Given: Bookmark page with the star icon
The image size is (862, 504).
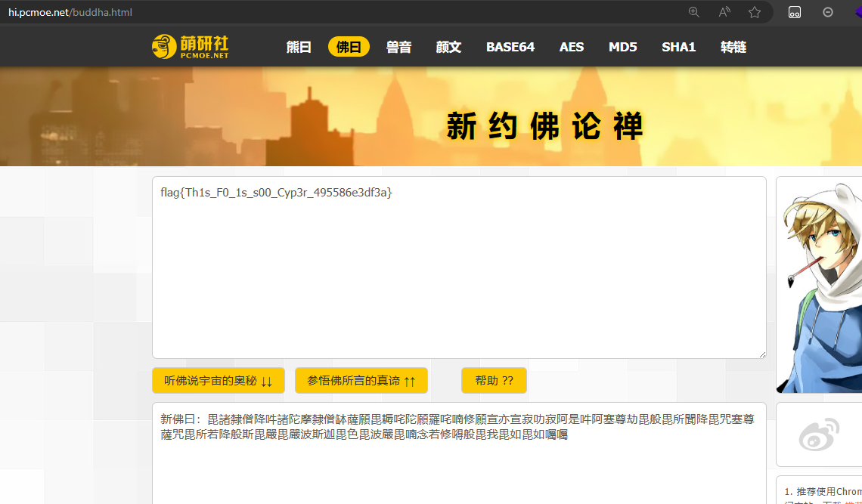Looking at the screenshot, I should [x=755, y=12].
